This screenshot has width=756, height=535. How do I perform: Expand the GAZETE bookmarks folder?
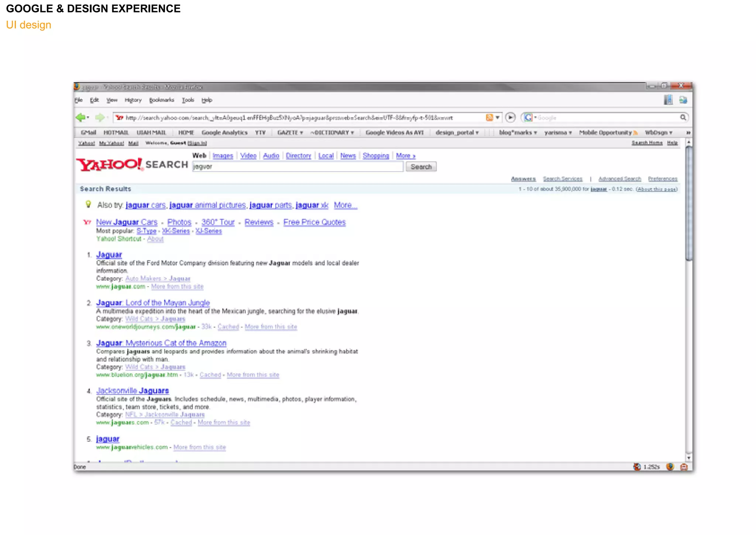tap(290, 133)
